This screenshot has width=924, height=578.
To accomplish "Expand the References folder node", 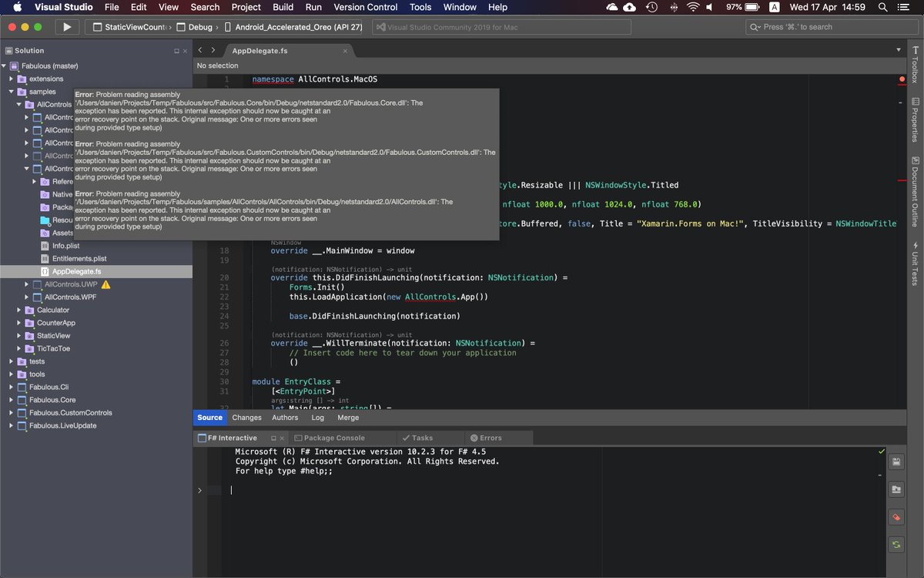I will 35,181.
